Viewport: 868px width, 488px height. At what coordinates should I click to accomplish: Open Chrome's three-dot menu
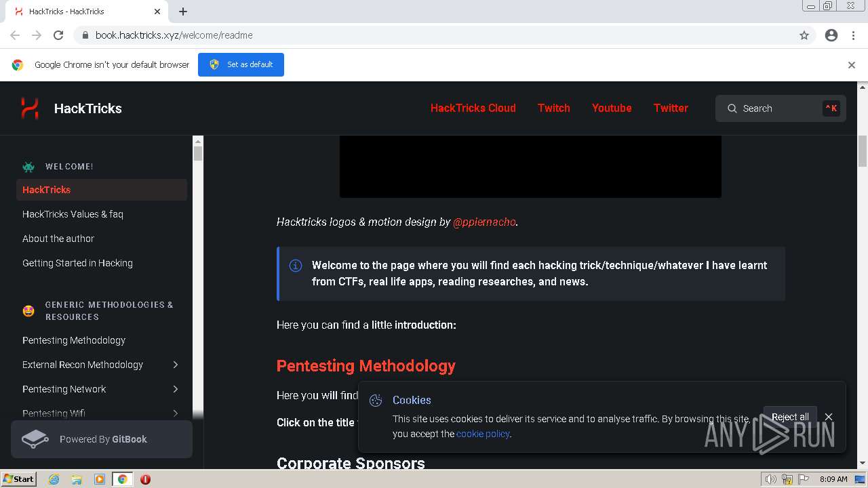pos(853,35)
